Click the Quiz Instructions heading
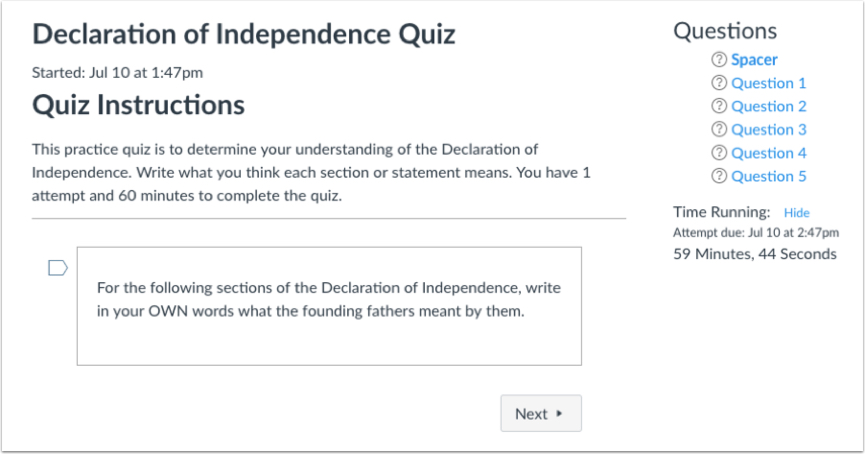The width and height of the screenshot is (865, 454). 138,104
